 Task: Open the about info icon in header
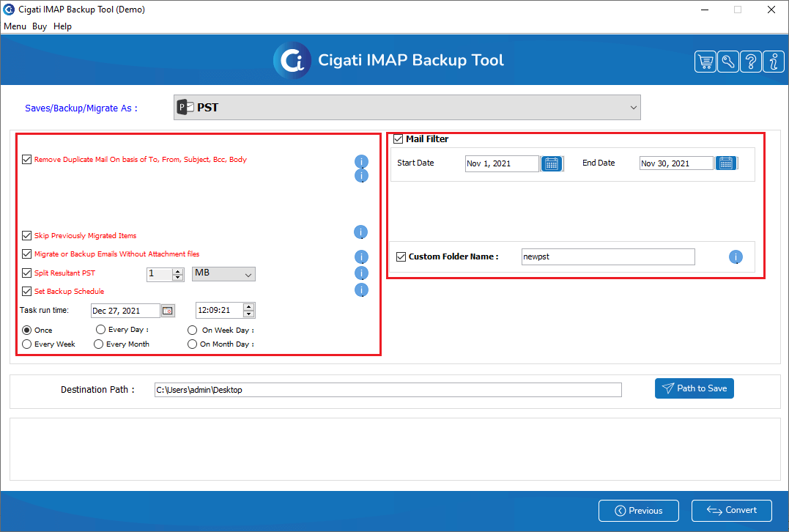tap(774, 62)
